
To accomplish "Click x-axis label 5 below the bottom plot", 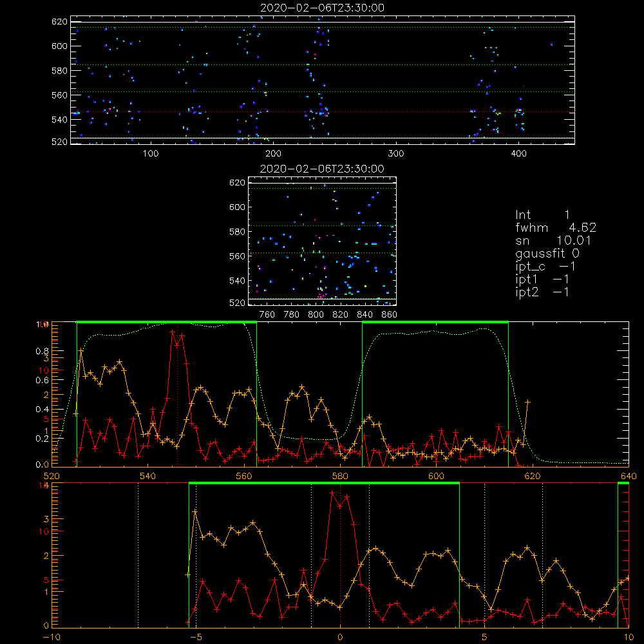I will click(x=484, y=638).
